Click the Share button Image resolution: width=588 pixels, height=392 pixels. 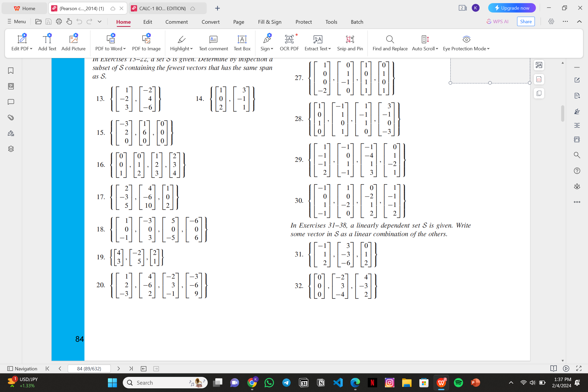tap(526, 21)
